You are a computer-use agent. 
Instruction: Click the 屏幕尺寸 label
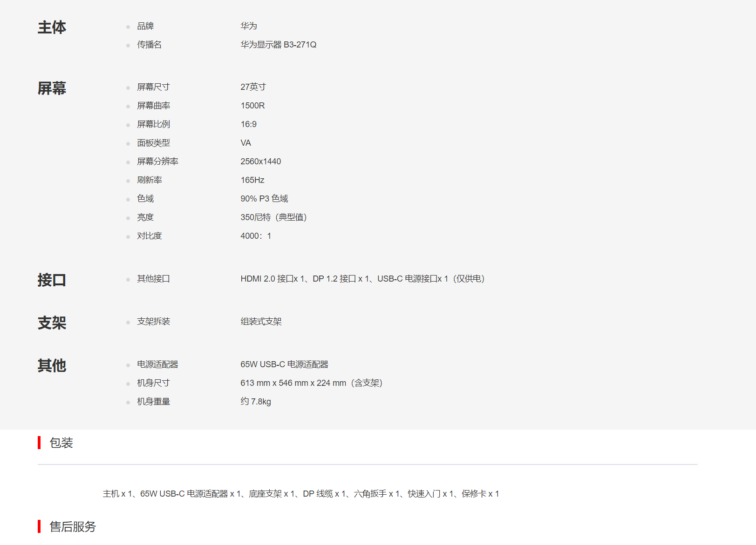point(153,87)
